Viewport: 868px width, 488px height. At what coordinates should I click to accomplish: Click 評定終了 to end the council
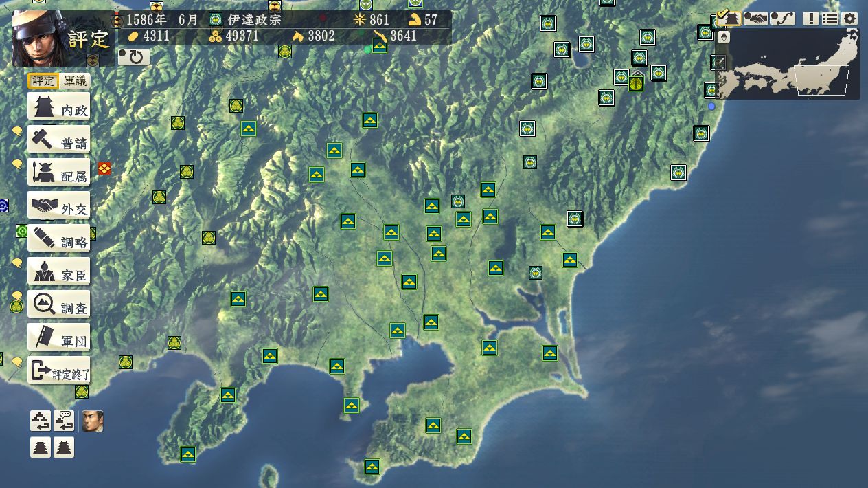click(x=59, y=371)
